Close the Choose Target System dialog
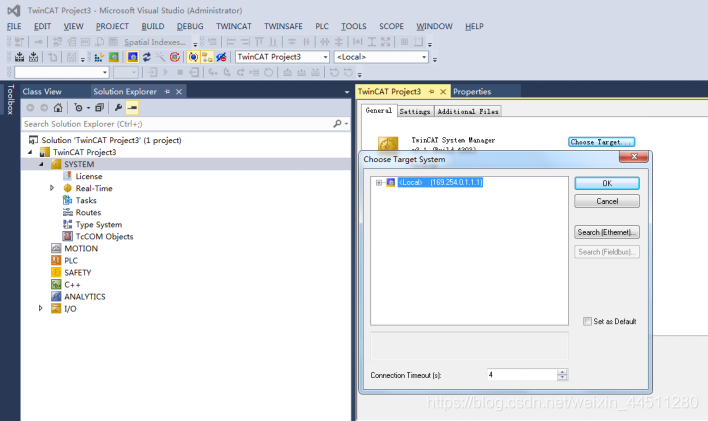The image size is (708, 421). pyautogui.click(x=634, y=157)
